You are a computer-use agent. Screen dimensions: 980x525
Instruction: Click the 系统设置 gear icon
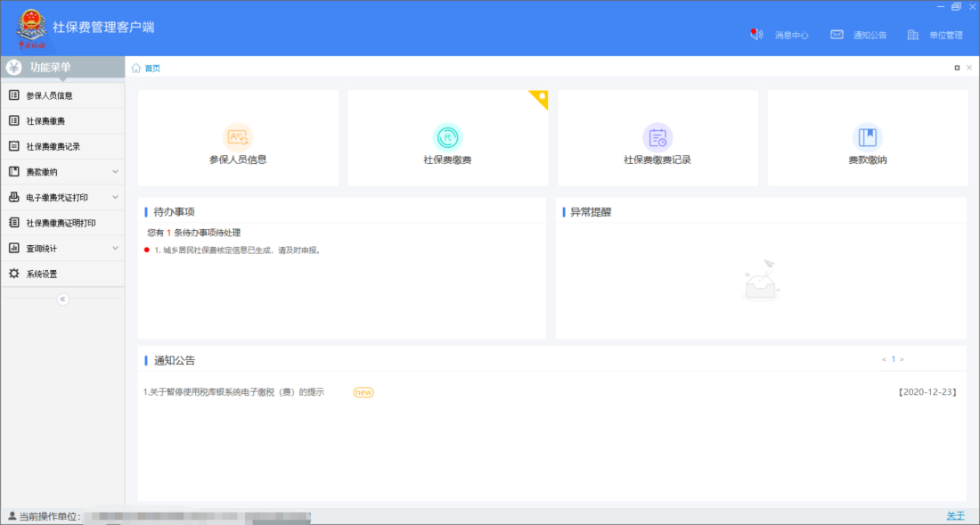click(13, 274)
